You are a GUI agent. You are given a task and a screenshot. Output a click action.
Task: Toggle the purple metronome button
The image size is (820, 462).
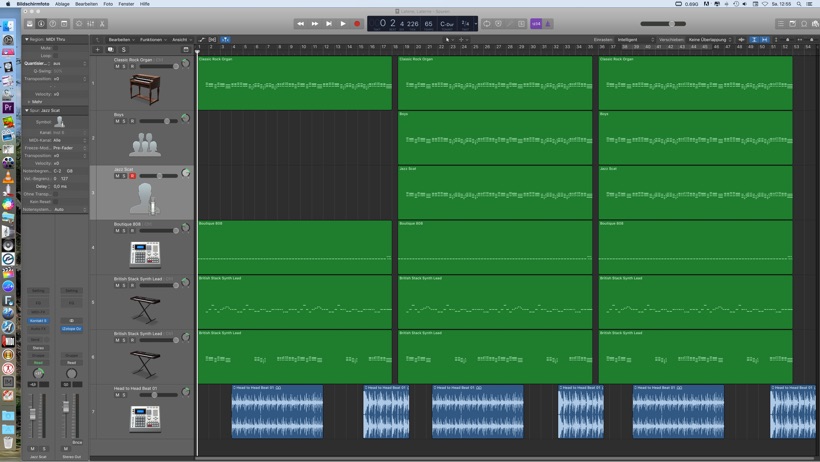tap(548, 24)
